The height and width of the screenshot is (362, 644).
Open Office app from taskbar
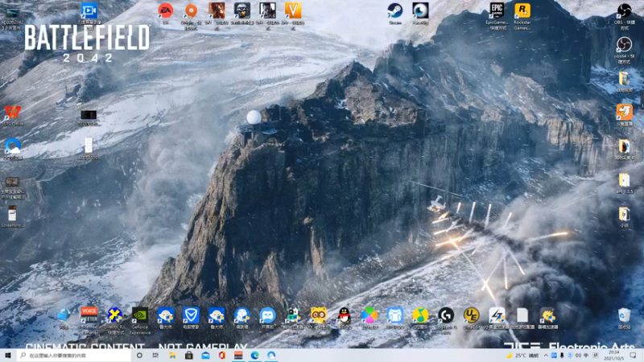pos(222,356)
